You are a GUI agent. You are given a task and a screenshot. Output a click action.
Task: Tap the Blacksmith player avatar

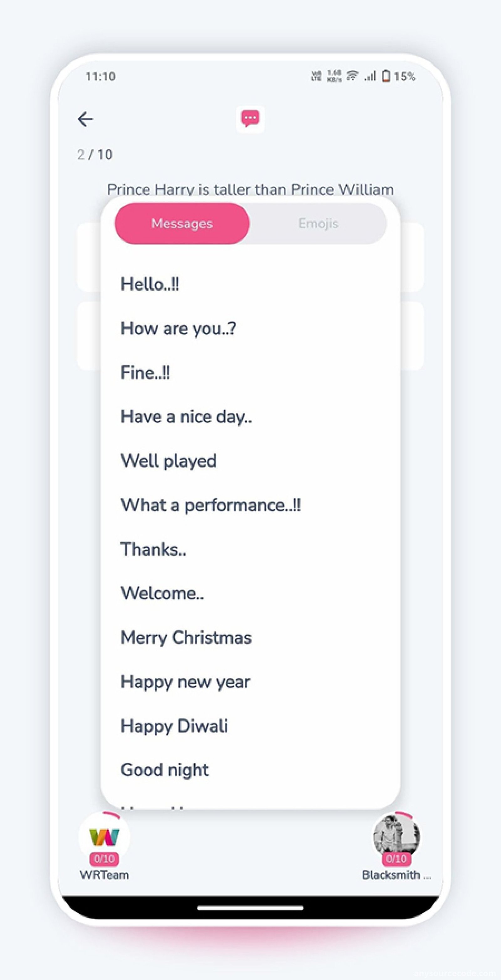pos(396,837)
